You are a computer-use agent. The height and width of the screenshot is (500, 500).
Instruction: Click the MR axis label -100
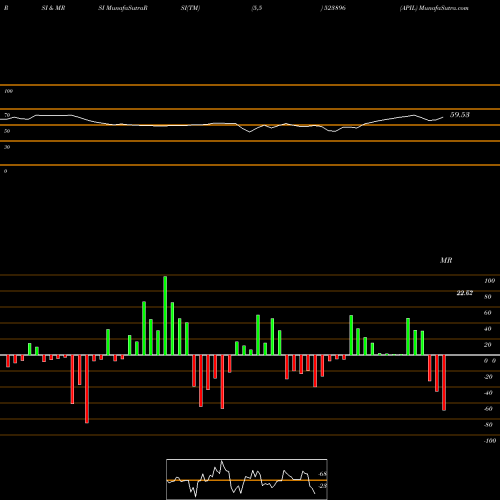click(x=490, y=441)
